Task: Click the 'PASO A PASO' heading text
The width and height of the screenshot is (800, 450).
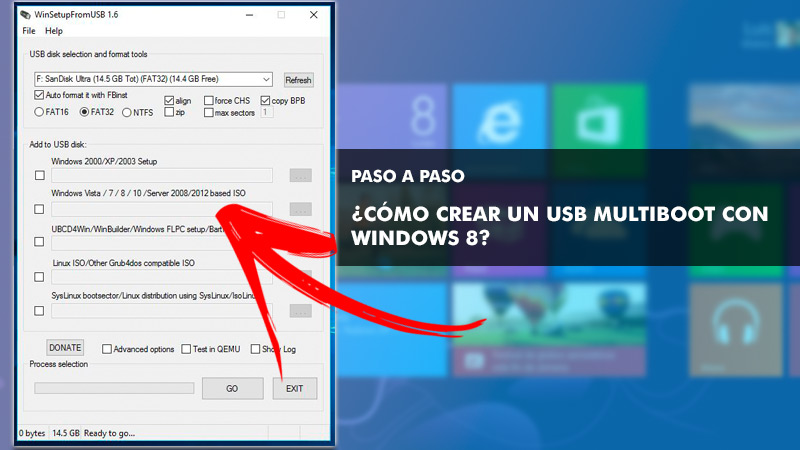Action: 408,176
